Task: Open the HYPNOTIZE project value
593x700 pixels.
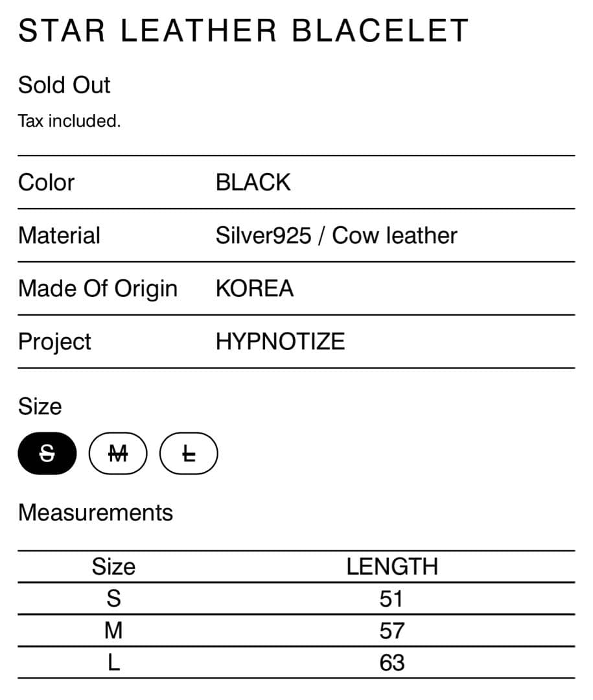Action: tap(280, 342)
